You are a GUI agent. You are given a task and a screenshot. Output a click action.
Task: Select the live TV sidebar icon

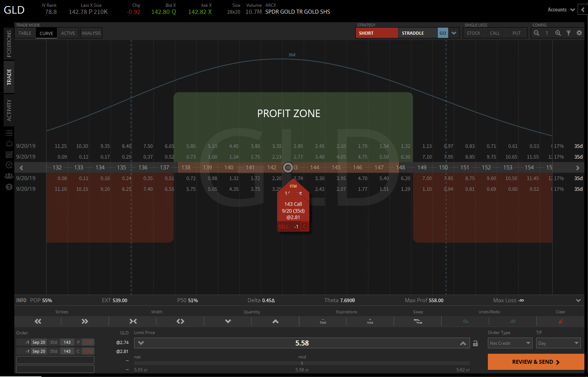pyautogui.click(x=9, y=143)
